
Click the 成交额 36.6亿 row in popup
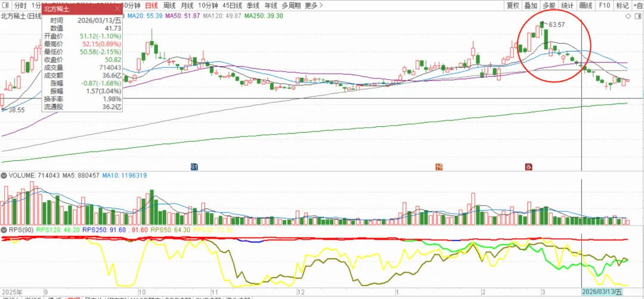tap(82, 75)
